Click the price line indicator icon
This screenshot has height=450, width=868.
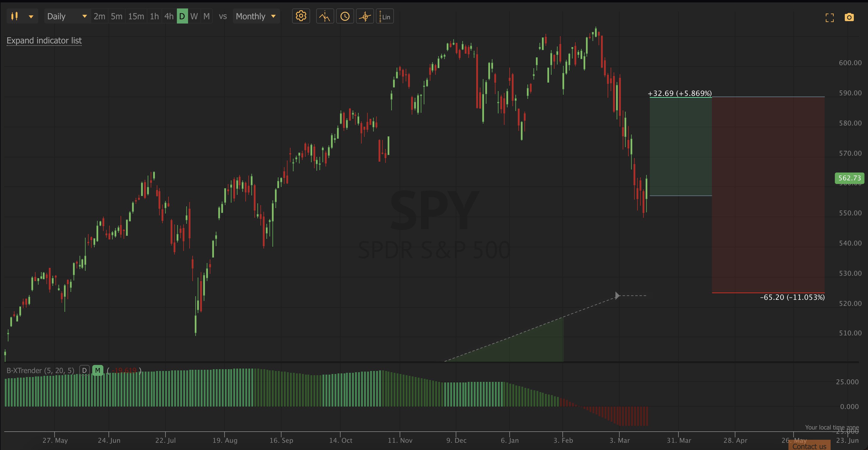325,16
